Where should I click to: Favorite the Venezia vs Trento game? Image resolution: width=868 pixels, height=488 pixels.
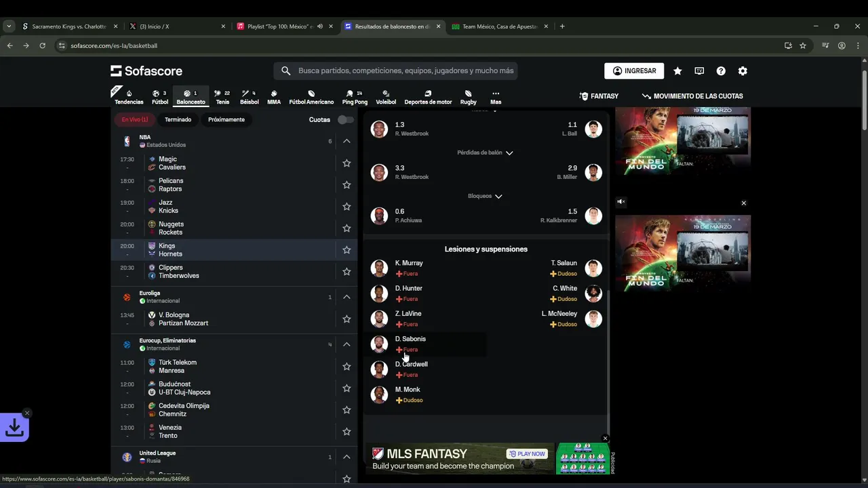click(x=347, y=432)
